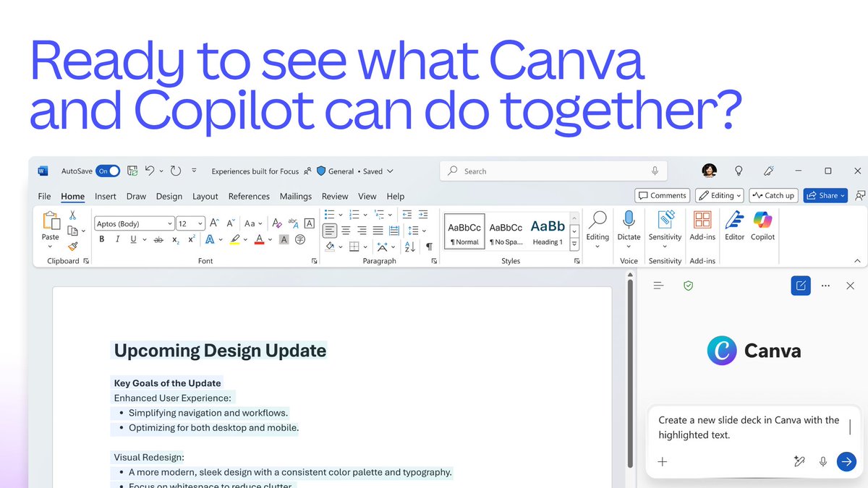Add attachment with plus icon

click(x=663, y=461)
